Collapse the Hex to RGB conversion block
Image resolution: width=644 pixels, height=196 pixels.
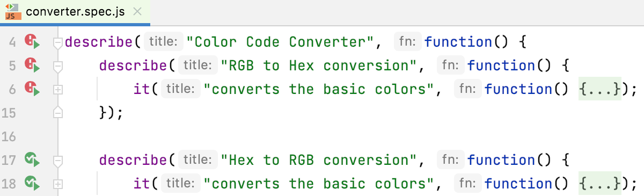tap(58, 161)
